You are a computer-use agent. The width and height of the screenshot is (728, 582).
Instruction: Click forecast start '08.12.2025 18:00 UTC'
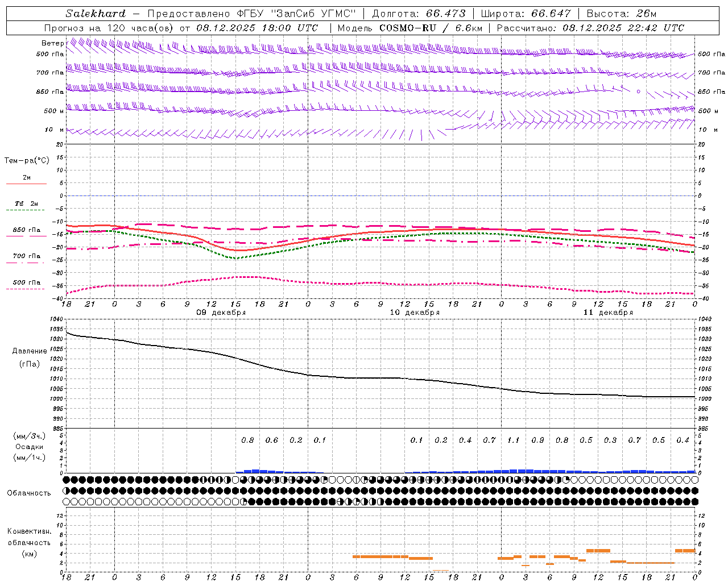(258, 28)
